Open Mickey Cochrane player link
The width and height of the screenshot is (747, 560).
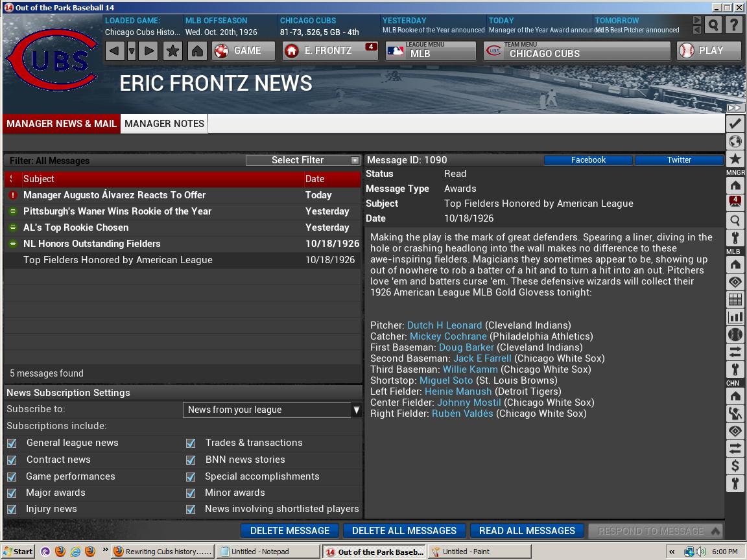coord(448,336)
